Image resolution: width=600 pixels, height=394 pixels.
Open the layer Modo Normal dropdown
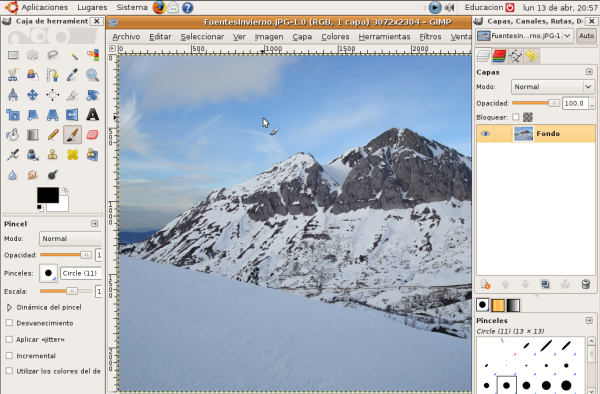click(552, 87)
